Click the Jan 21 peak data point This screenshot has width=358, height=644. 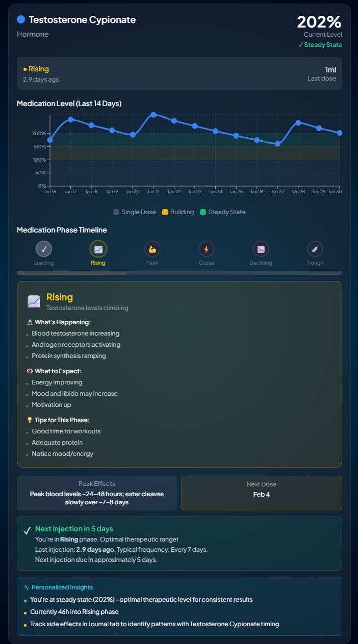(x=154, y=115)
